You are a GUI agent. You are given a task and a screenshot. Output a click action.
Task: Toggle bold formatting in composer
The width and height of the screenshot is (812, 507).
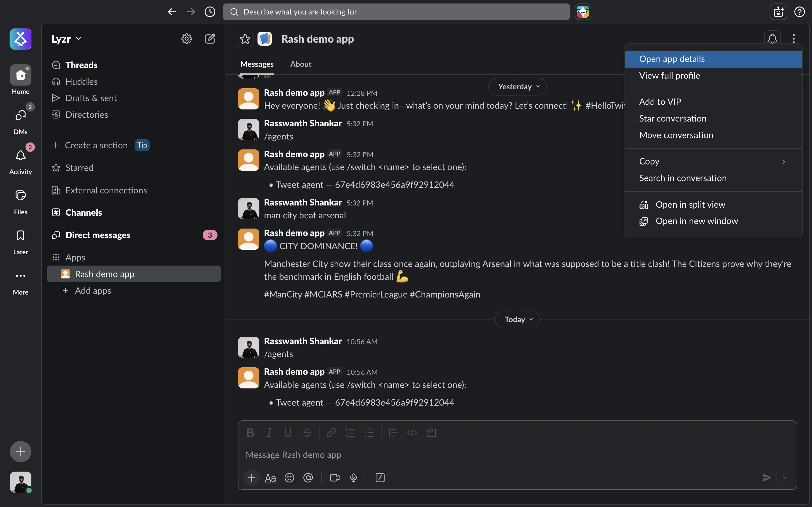(250, 432)
